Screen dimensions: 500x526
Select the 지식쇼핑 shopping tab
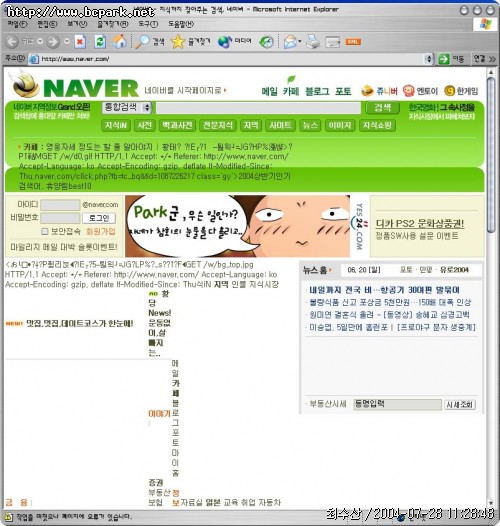tap(377, 125)
